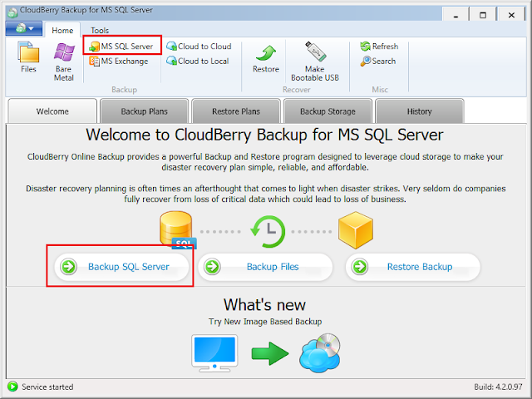This screenshot has width=532, height=399.
Task: Switch to the Home ribbon tab
Action: tap(62, 30)
